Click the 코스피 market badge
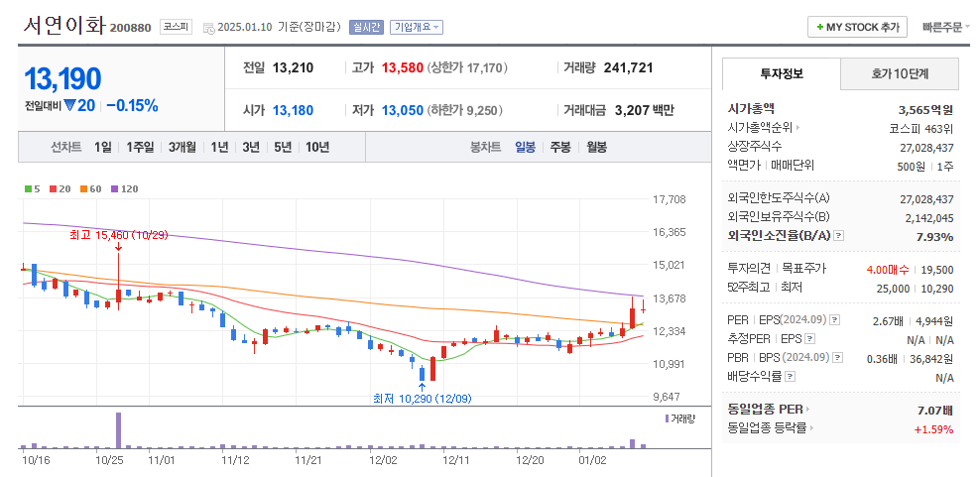Image resolution: width=980 pixels, height=477 pixels. point(177,27)
